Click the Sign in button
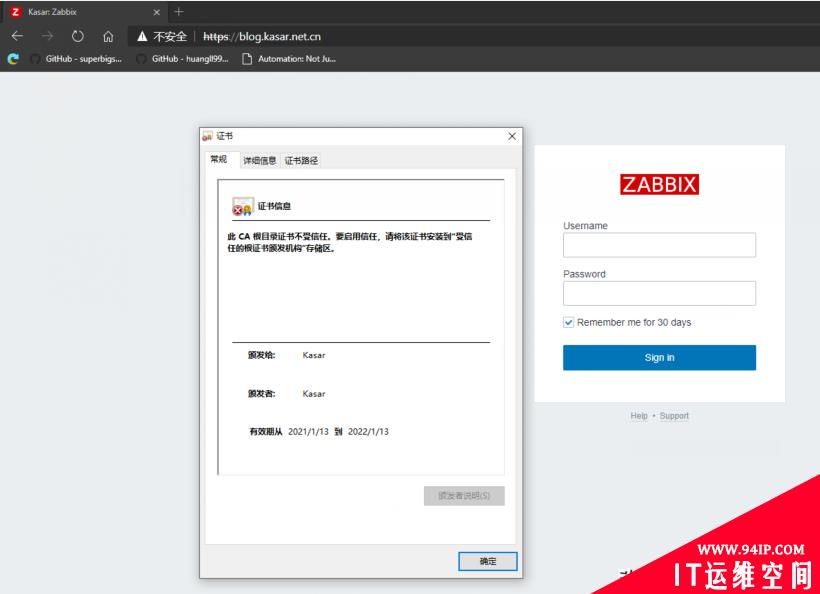 (659, 358)
